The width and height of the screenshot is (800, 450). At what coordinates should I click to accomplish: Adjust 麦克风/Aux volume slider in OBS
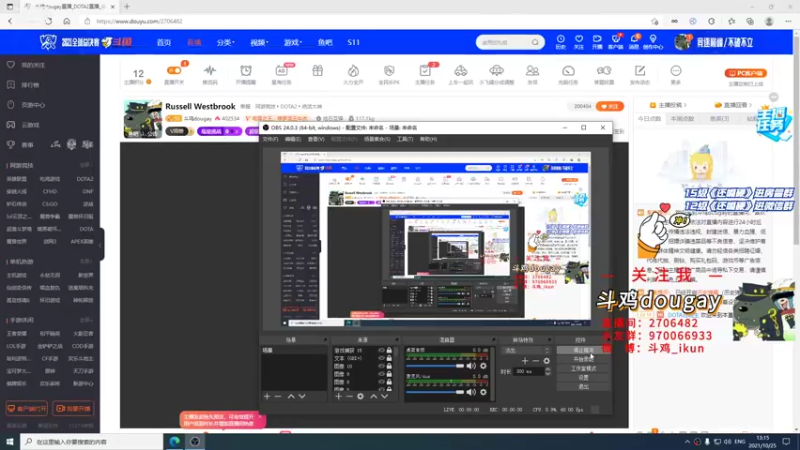tap(435, 392)
